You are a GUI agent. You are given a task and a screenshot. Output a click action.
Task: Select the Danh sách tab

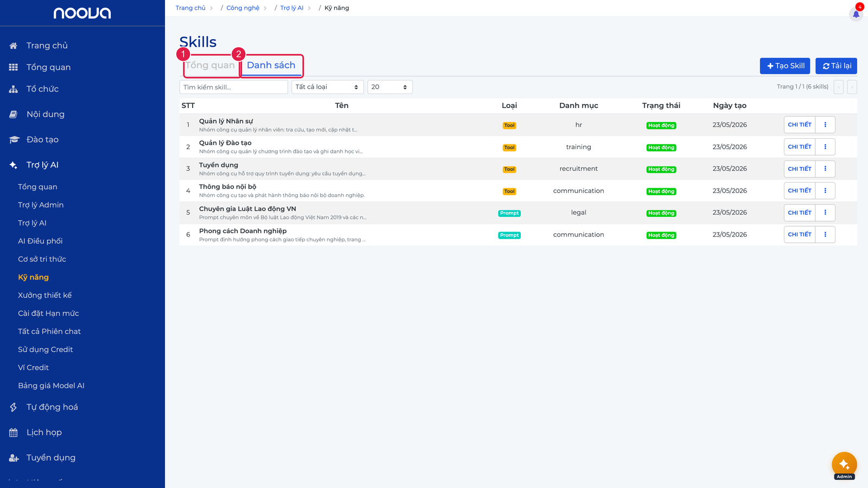coord(271,65)
